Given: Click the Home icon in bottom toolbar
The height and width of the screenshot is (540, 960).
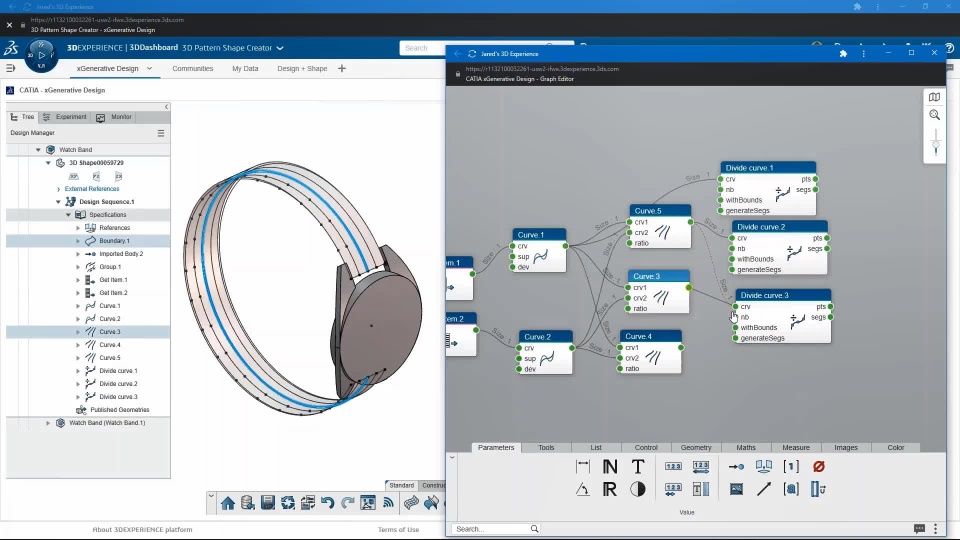Looking at the screenshot, I should tap(228, 503).
